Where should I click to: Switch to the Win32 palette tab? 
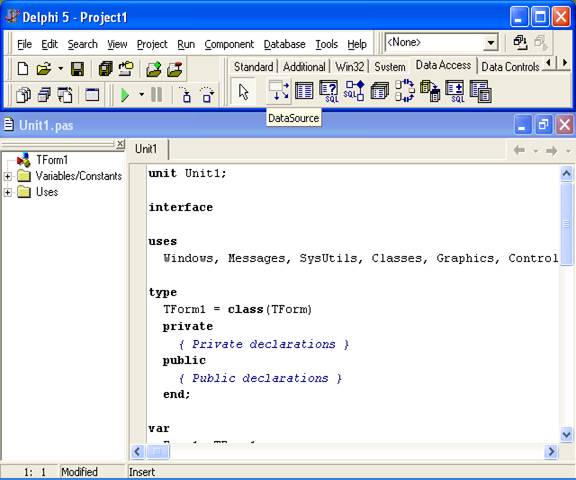[349, 67]
